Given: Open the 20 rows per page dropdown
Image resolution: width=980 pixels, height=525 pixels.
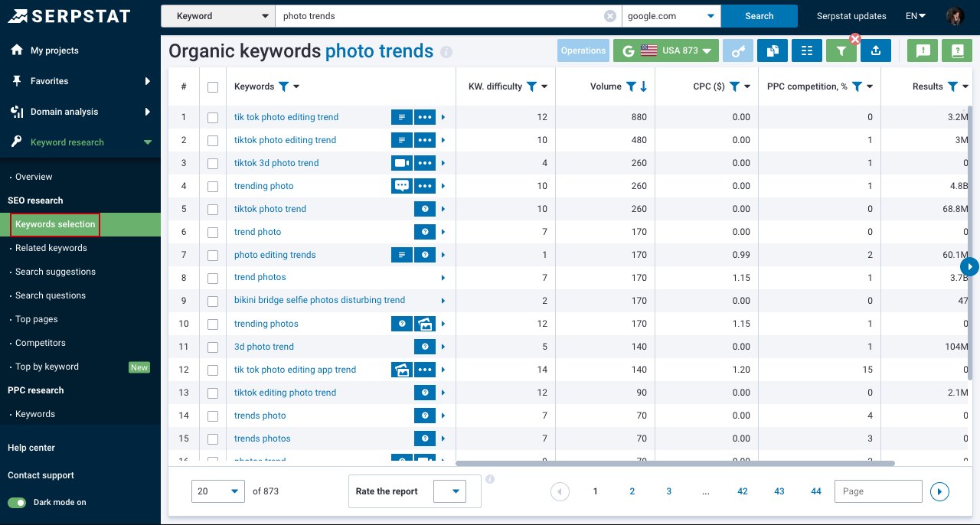Looking at the screenshot, I should [218, 491].
